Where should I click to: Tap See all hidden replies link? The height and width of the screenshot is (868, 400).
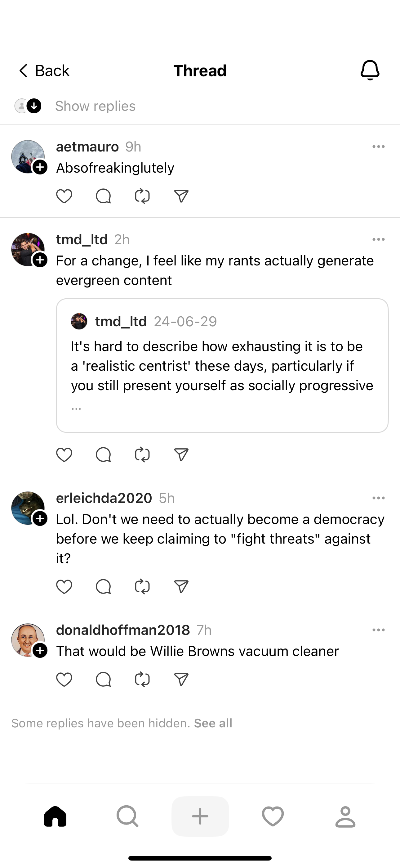[213, 723]
